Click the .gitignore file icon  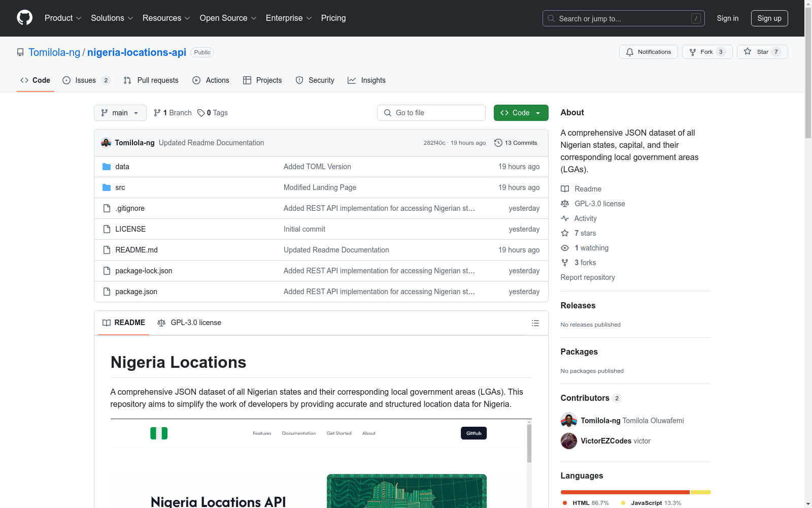(107, 208)
